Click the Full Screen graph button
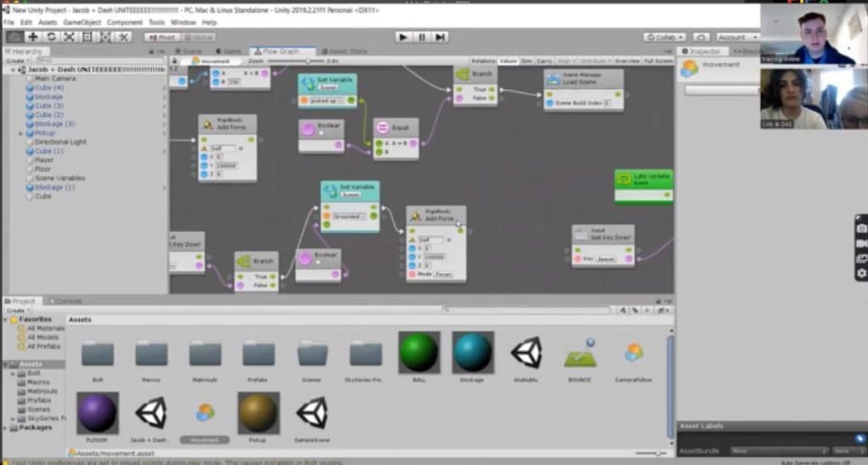The width and height of the screenshot is (868, 465). coord(658,61)
